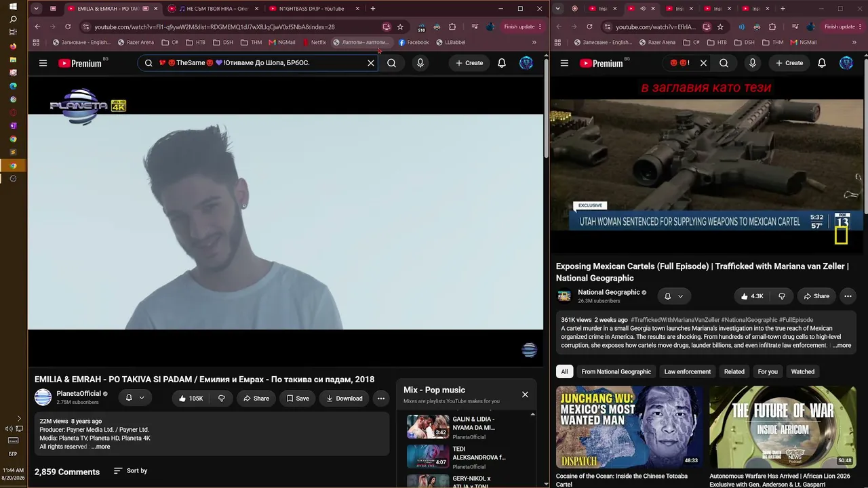Open Task View on the taskbar

pos(13,33)
